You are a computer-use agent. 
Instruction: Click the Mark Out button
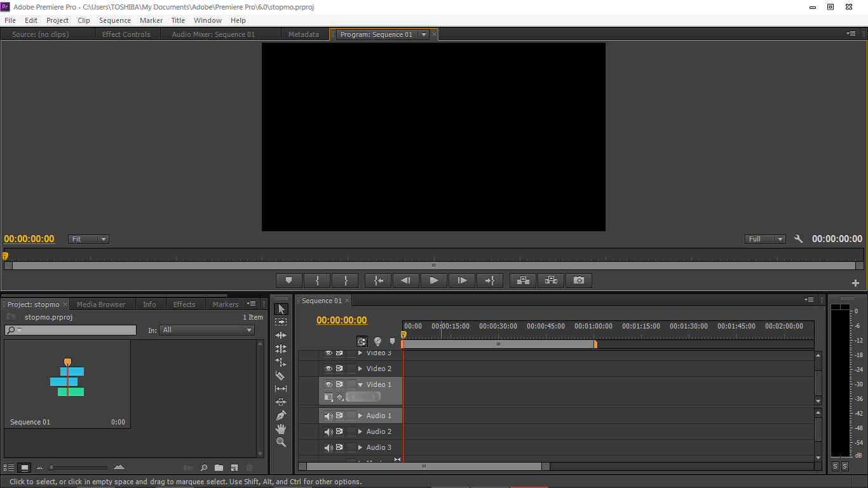[x=345, y=280]
